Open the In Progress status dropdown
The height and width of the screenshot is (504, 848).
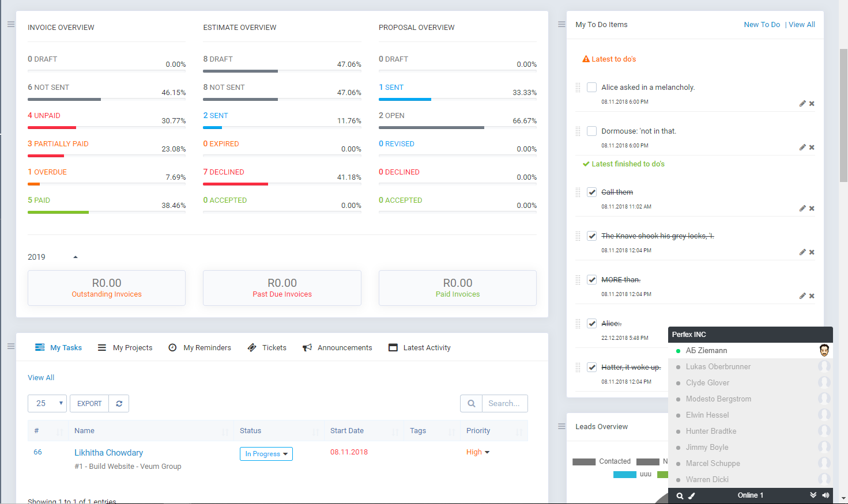click(266, 454)
